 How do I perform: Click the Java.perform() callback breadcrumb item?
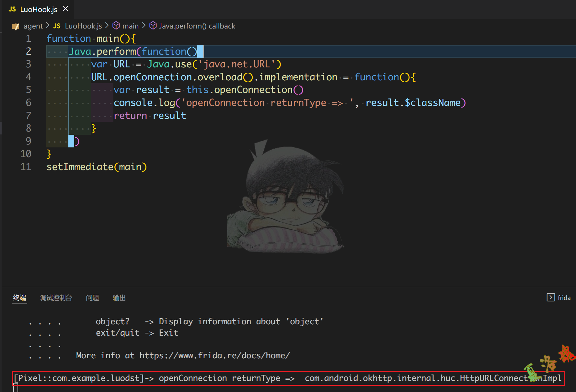tap(197, 26)
